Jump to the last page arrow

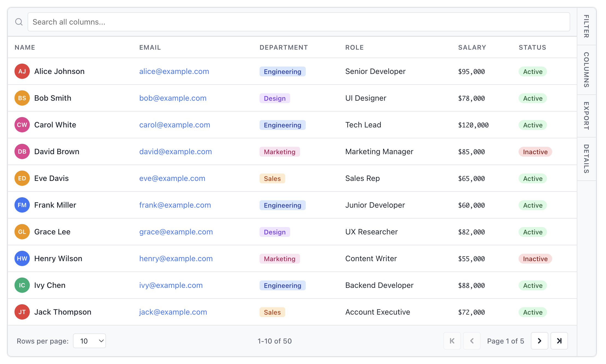(x=559, y=341)
